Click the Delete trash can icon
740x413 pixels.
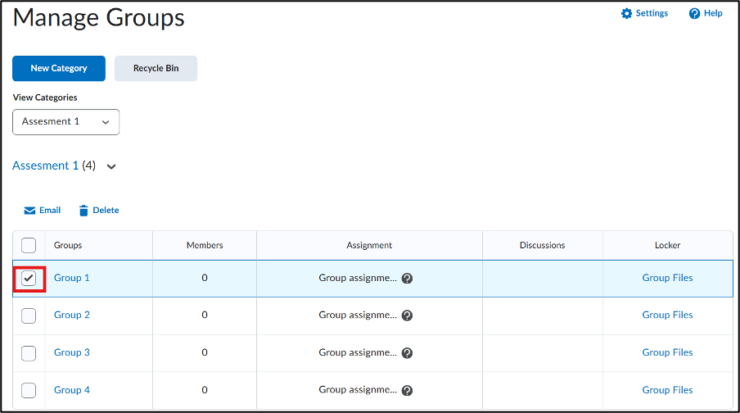pyautogui.click(x=83, y=211)
